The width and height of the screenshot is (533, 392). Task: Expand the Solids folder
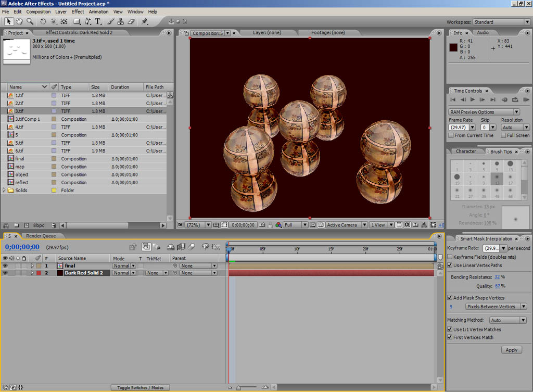[4, 190]
